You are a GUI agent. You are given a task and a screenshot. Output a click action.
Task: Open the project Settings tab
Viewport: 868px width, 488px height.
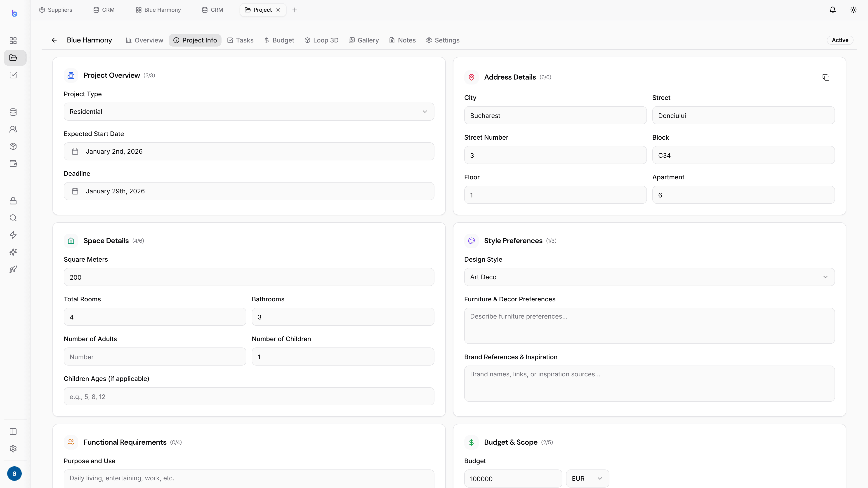[443, 40]
